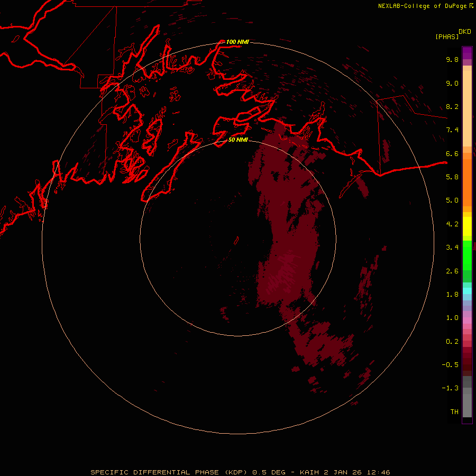The height and width of the screenshot is (476, 476).
Task: Click the 8.2 legend value
Action: [452, 106]
